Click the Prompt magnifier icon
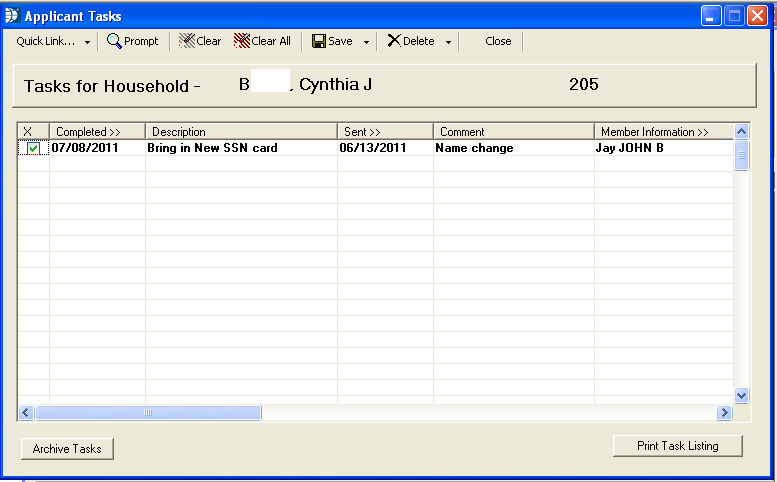Screen dimensions: 777x482 (x=114, y=41)
